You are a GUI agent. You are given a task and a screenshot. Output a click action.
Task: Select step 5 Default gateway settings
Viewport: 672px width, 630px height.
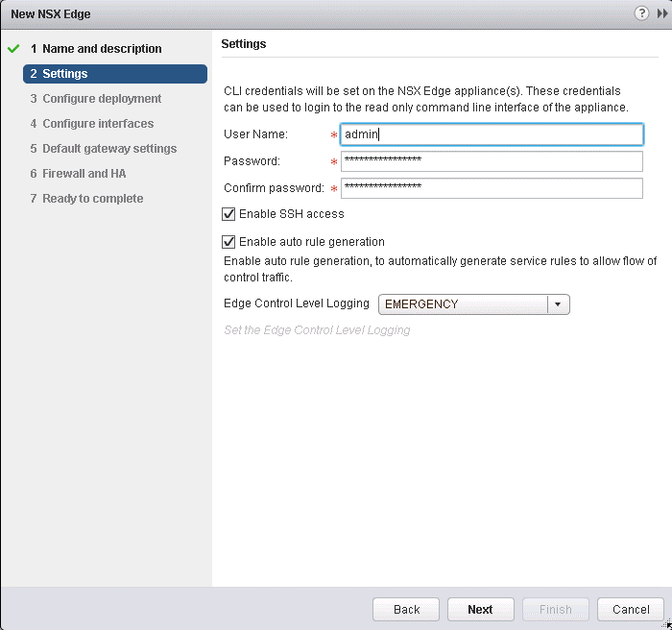pyautogui.click(x=109, y=149)
